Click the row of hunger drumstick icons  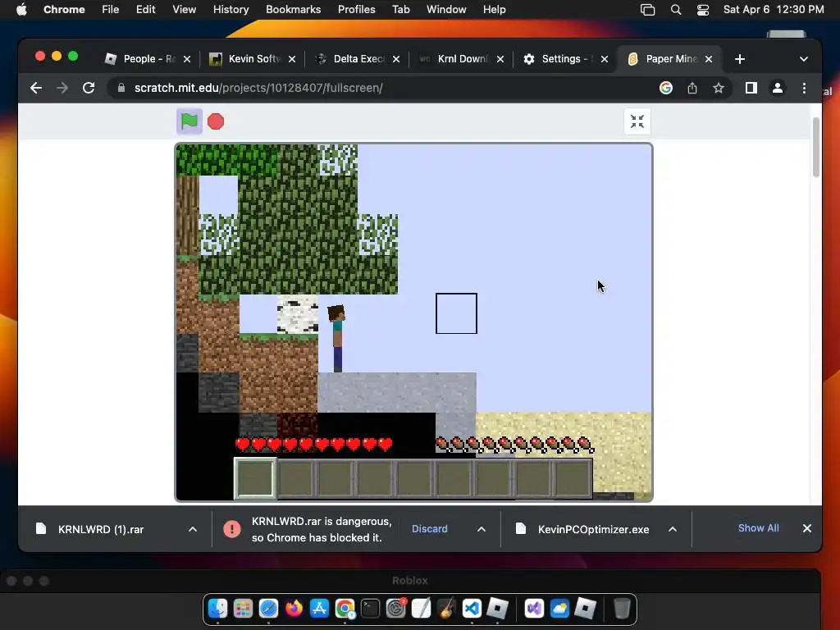[x=515, y=444]
